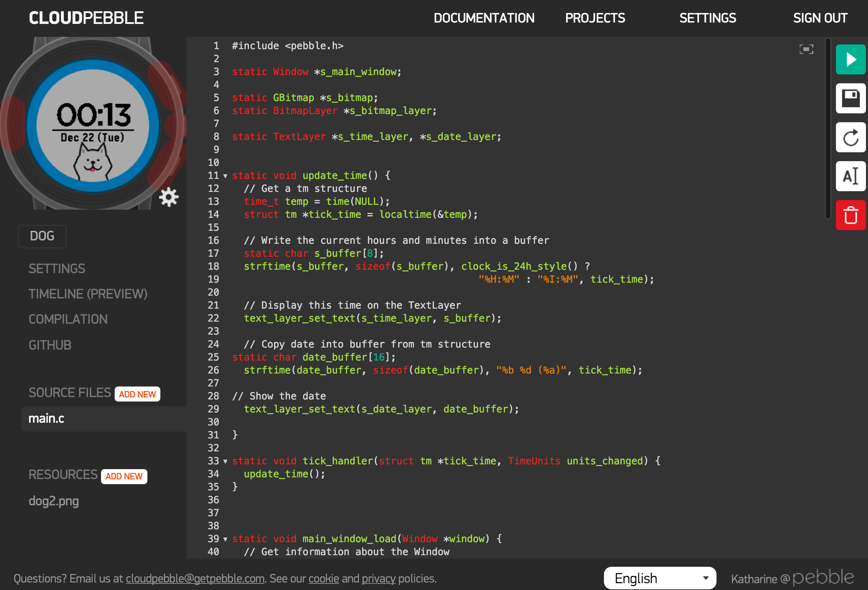Open top navigation Settings
The image size is (868, 590).
(x=708, y=18)
